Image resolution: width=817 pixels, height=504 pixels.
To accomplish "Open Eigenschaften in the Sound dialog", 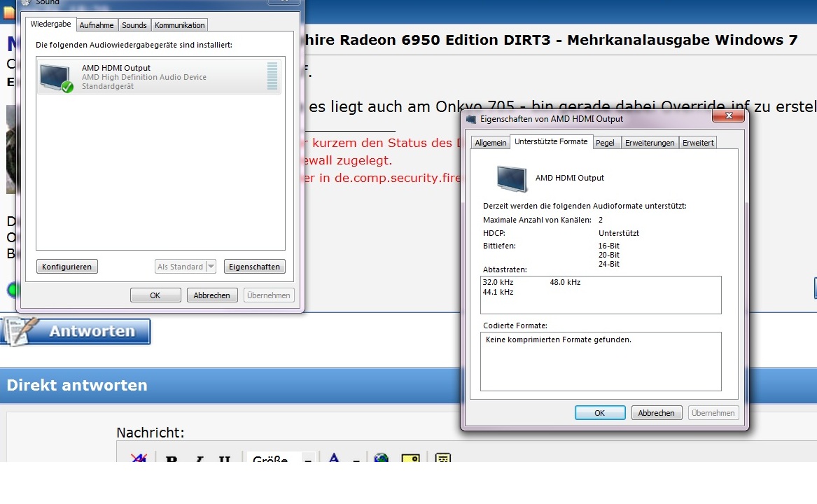I will click(x=254, y=266).
